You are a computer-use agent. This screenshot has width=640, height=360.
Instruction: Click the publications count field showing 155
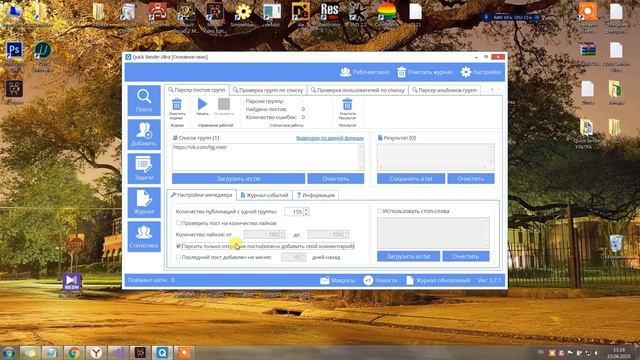(294, 212)
